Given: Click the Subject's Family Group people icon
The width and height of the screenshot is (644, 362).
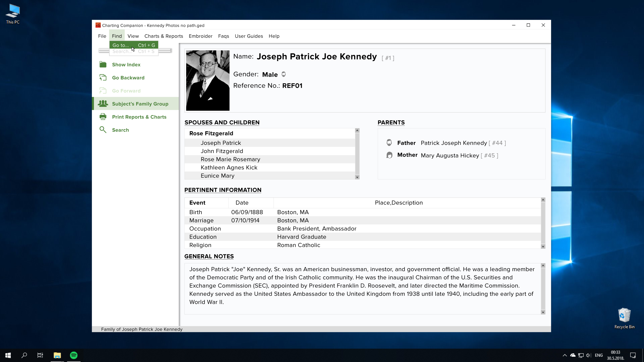Looking at the screenshot, I should pyautogui.click(x=103, y=104).
